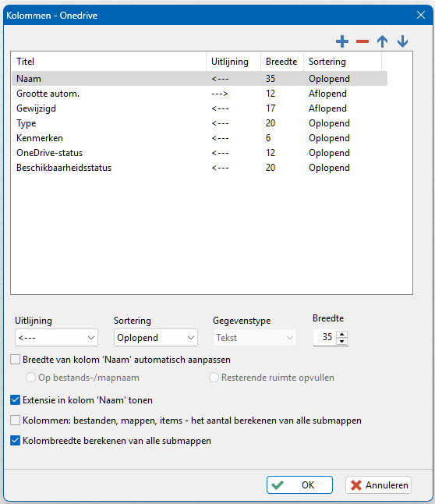Image resolution: width=435 pixels, height=504 pixels.
Task: Toggle Kolombreedte berekenen van alle submappen
Action: 15,440
